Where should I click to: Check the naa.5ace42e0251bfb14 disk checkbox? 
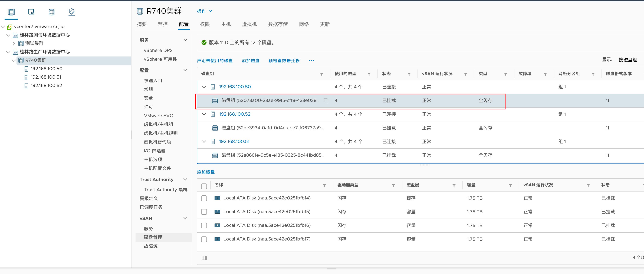tap(204, 198)
